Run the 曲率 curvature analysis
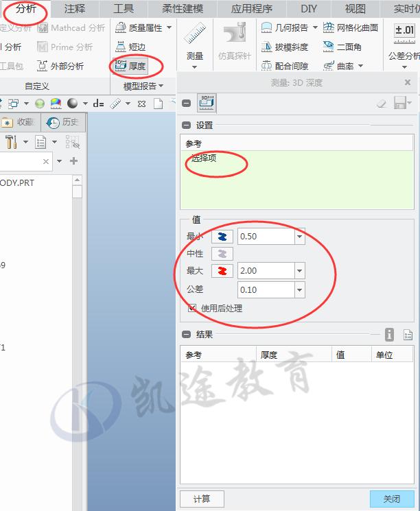The height and width of the screenshot is (511, 420). tap(338, 66)
